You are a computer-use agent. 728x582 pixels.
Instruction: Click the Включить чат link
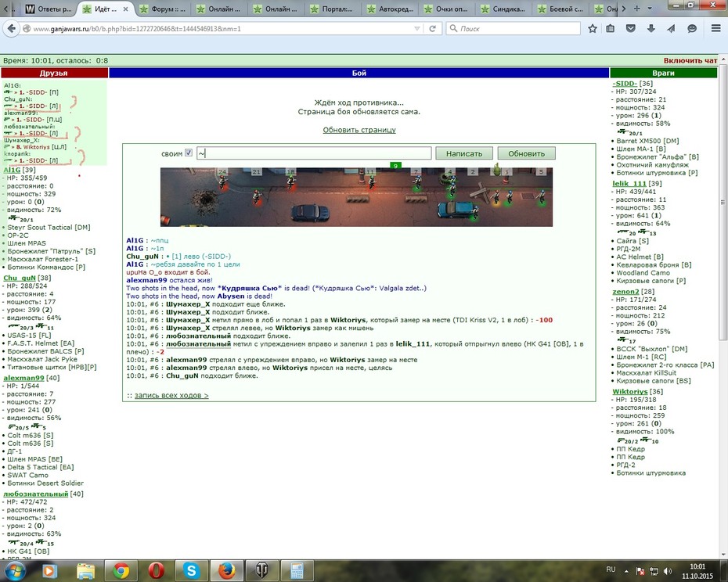coord(690,60)
